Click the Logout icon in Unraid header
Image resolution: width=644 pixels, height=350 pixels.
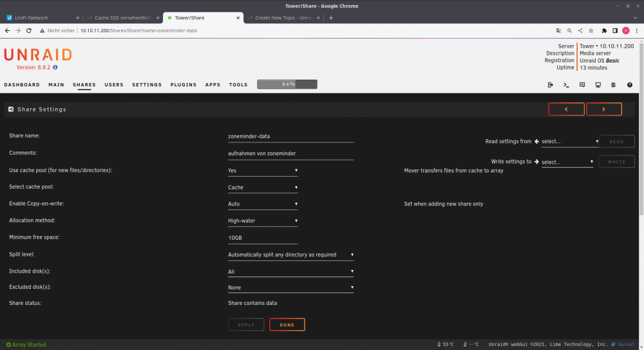(x=551, y=84)
